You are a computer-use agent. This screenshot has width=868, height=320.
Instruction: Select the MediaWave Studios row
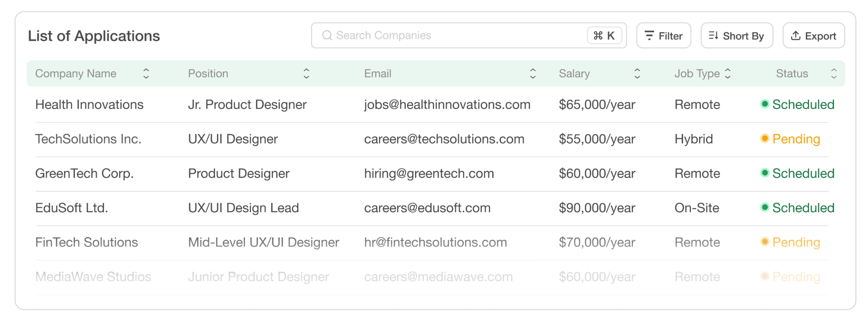(x=432, y=277)
